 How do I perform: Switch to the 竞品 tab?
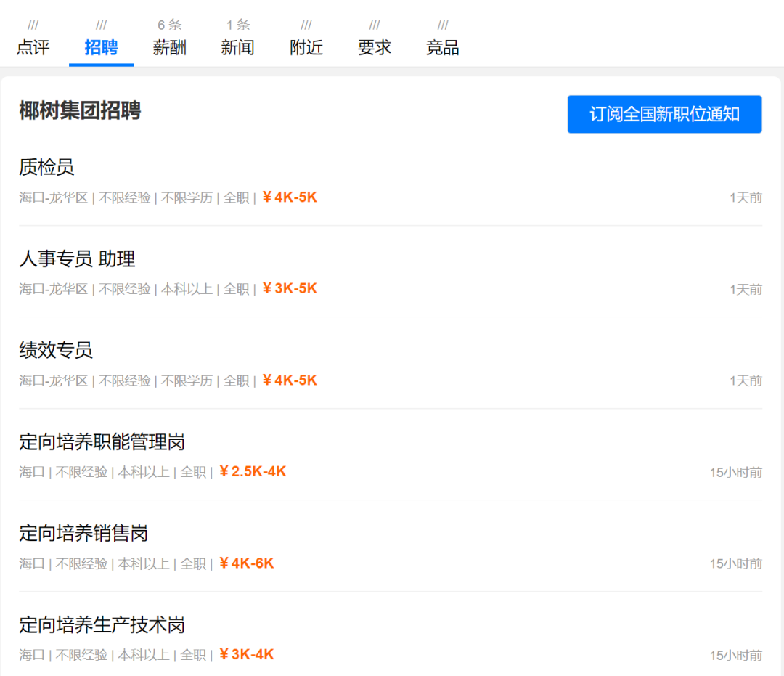tap(442, 48)
